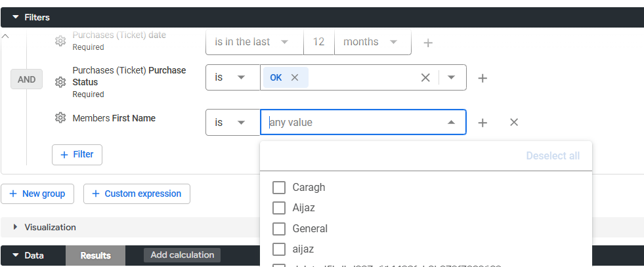The height and width of the screenshot is (267, 644).
Task: Remove the OK chip from Purchase Status
Action: [295, 77]
